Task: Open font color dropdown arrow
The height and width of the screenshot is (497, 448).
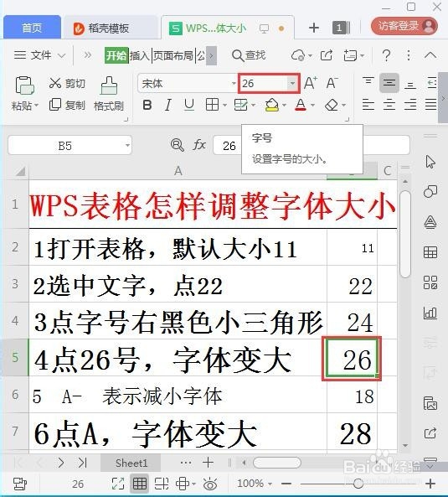Action: tap(313, 105)
